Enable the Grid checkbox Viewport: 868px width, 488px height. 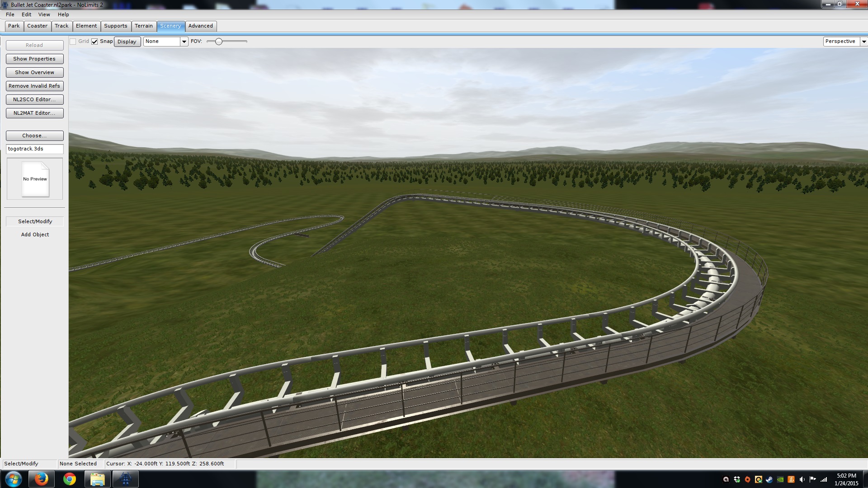73,42
